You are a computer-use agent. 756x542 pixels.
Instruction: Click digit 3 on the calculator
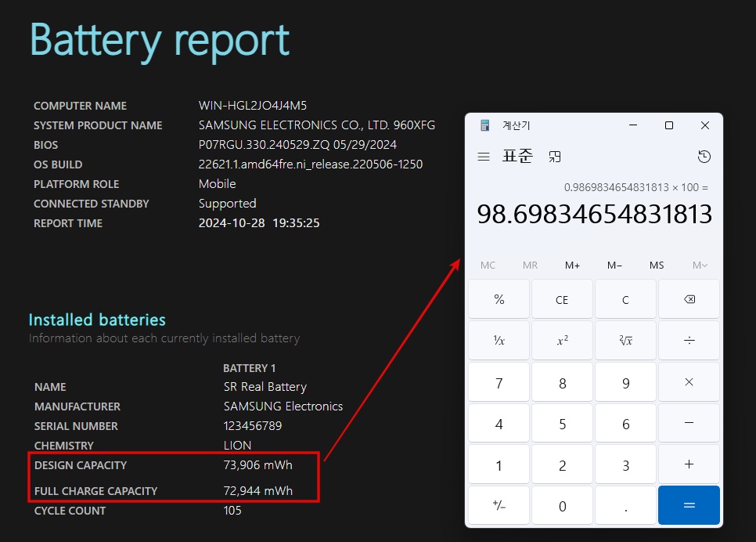click(x=626, y=464)
